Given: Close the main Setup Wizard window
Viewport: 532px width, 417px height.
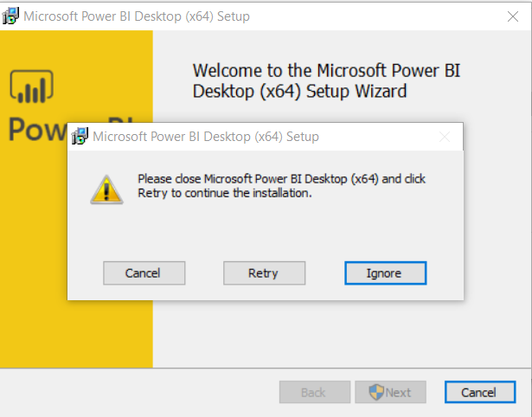Looking at the screenshot, I should tap(513, 16).
